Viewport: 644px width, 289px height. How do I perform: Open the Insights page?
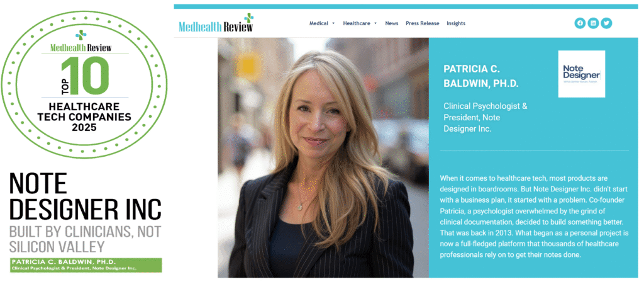pos(456,23)
